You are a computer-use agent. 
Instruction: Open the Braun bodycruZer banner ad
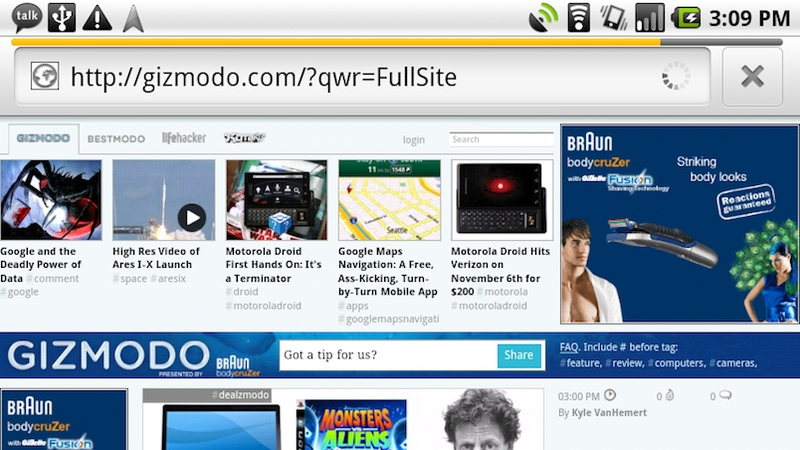(x=679, y=224)
